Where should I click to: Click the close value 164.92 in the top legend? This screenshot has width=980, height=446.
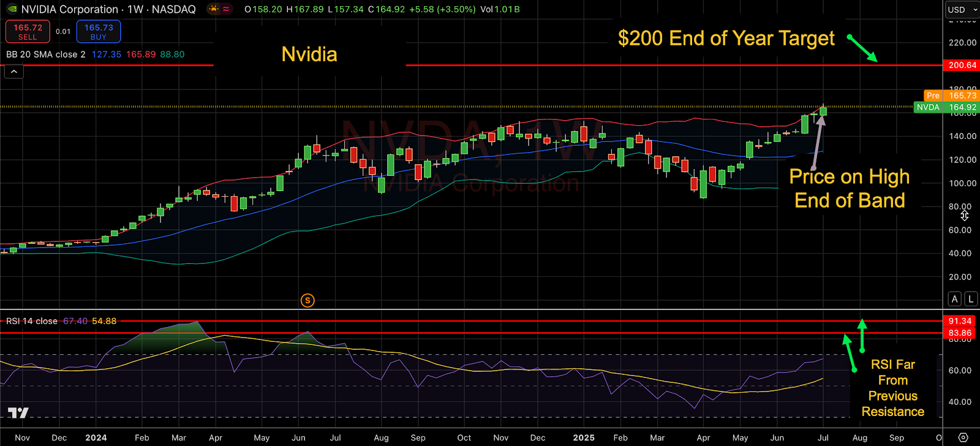(x=390, y=9)
